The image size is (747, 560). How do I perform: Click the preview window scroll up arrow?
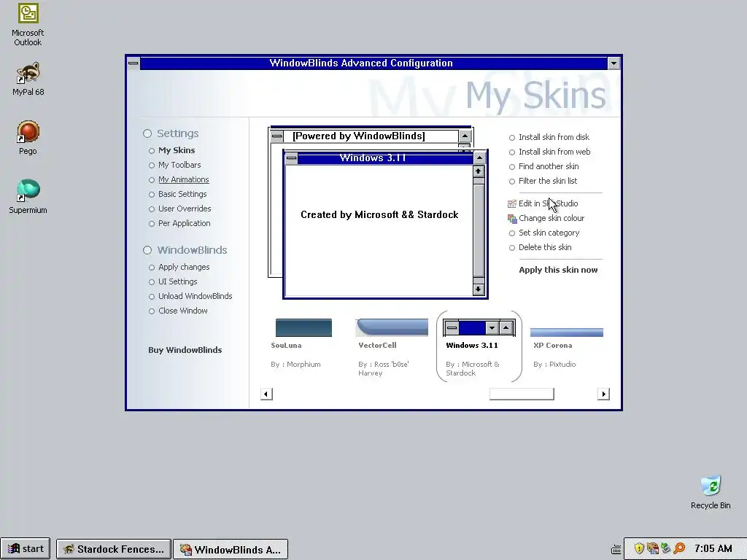479,171
